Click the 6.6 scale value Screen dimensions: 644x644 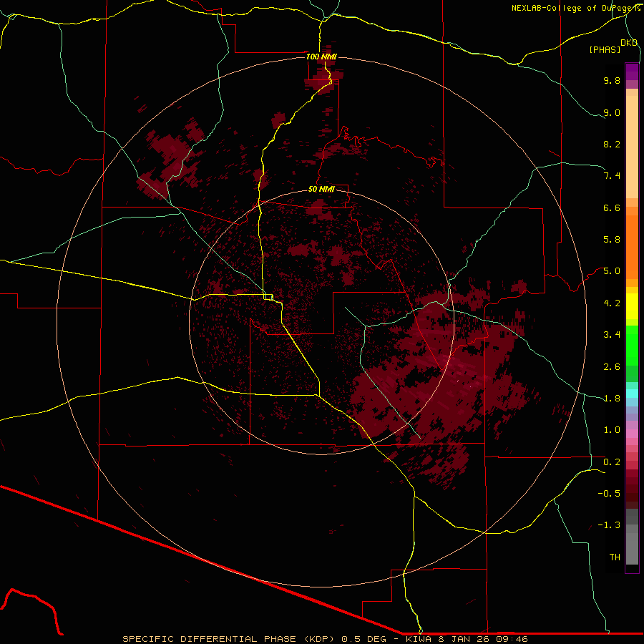[x=612, y=208]
